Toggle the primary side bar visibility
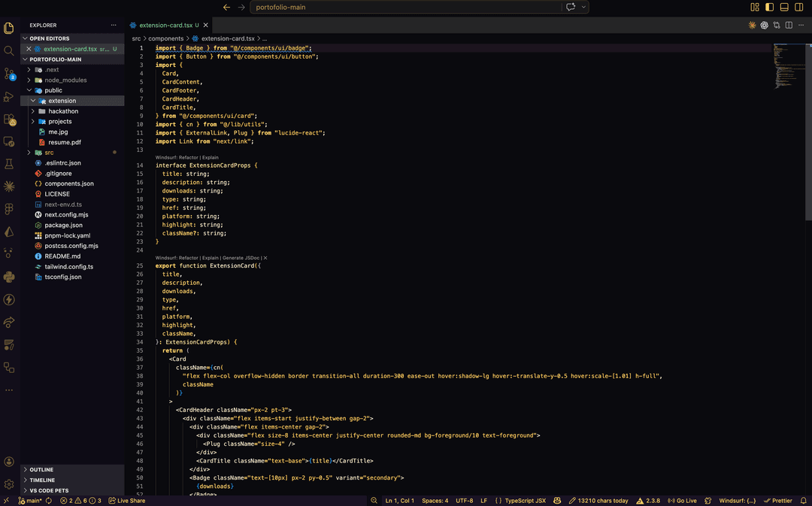The image size is (812, 506). tap(769, 8)
